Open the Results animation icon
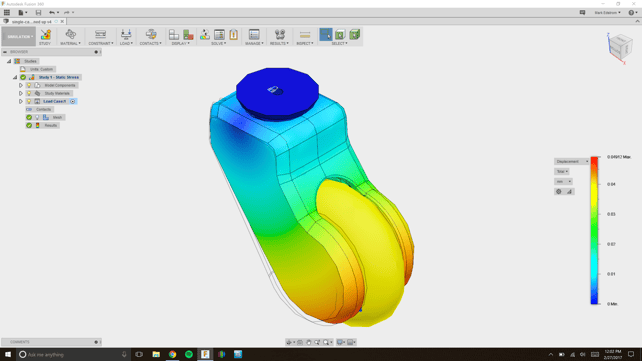 [x=280, y=35]
